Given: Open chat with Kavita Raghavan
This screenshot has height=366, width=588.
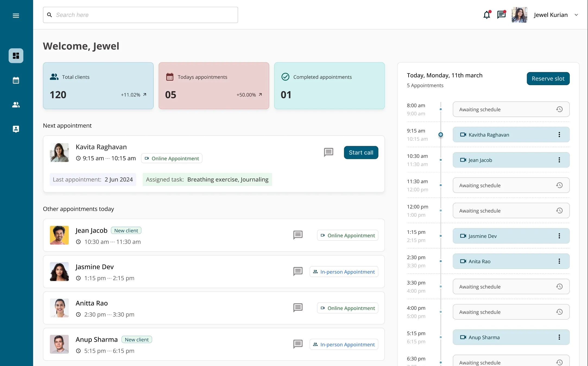Looking at the screenshot, I should pos(328,152).
